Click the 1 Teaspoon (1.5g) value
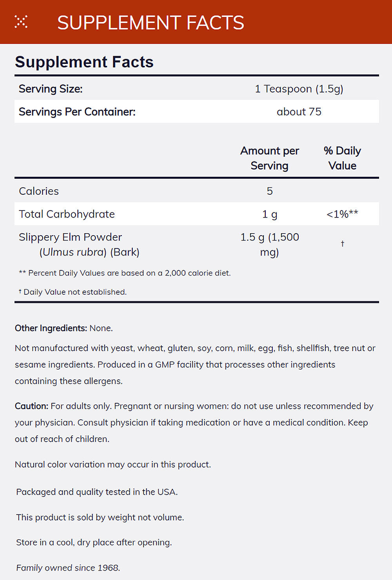This screenshot has height=580, width=392. tap(299, 89)
